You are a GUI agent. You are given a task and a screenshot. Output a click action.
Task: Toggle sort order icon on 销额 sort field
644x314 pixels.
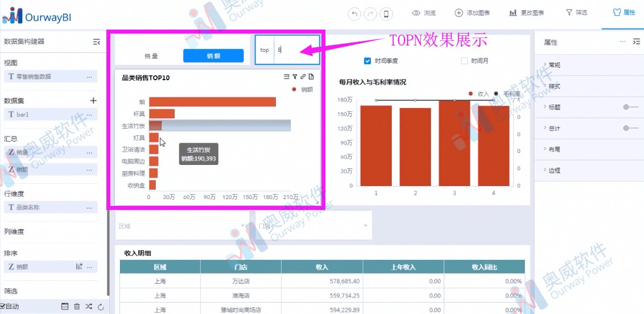[79, 267]
